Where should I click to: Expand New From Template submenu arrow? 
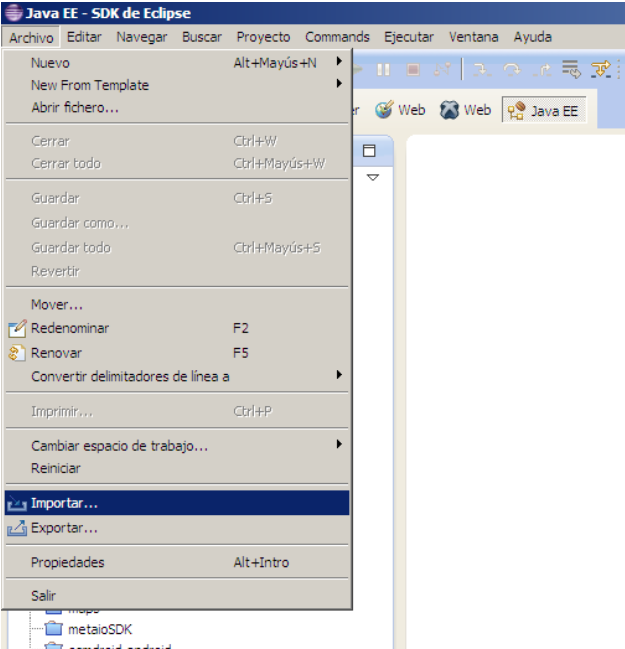pyautogui.click(x=339, y=84)
